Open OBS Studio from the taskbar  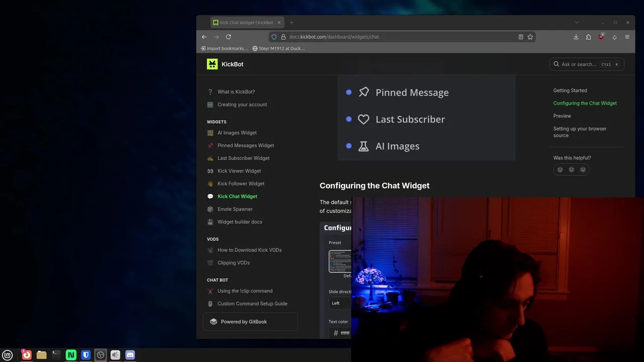[x=101, y=355]
